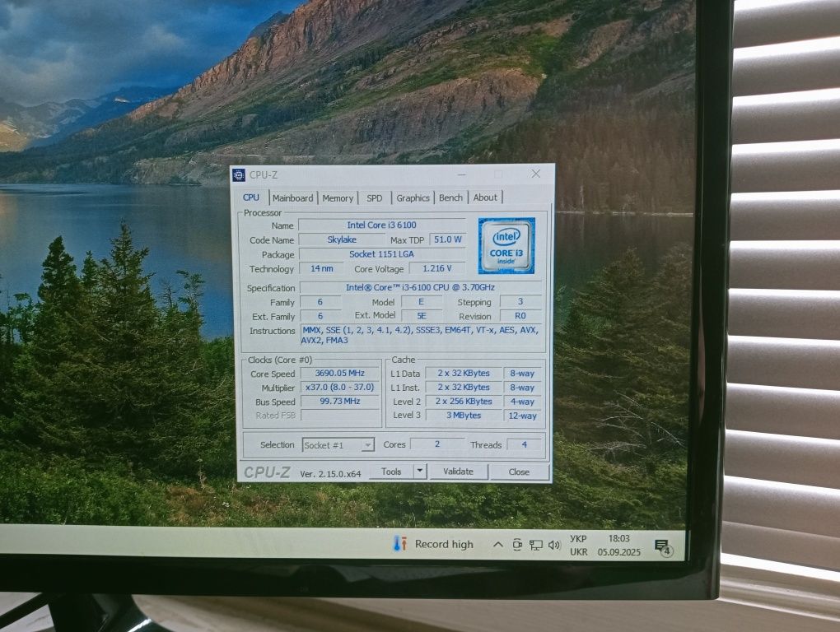
Task: Click the Name field Intel Core i3 6100
Action: point(381,225)
